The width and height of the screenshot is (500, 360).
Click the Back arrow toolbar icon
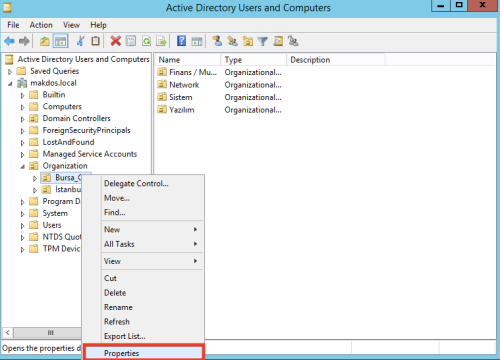click(x=9, y=41)
